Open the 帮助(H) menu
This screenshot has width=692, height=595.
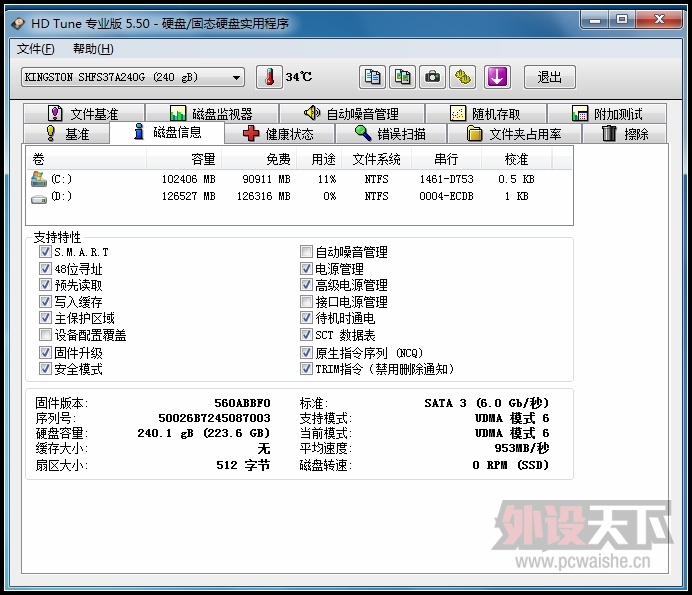pyautogui.click(x=93, y=49)
